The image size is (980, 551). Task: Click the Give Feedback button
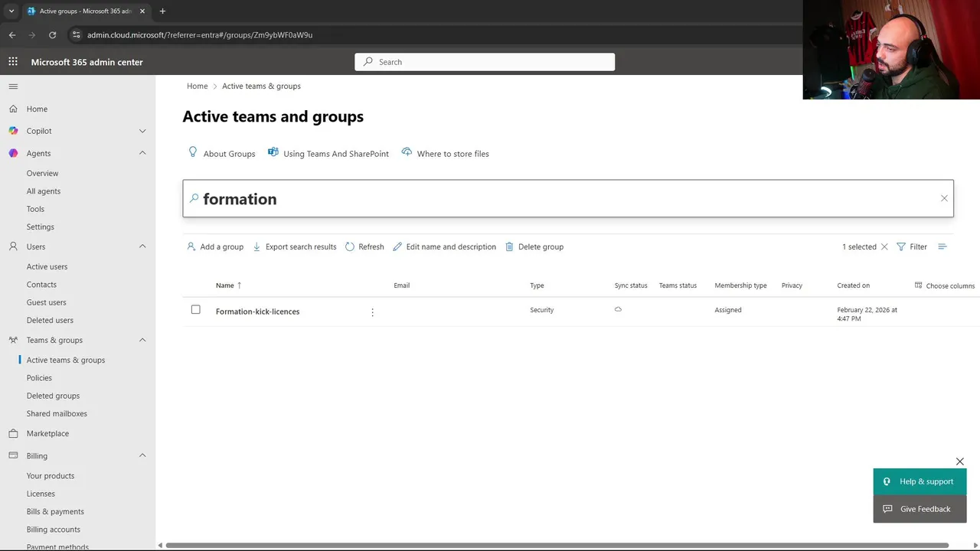point(920,509)
